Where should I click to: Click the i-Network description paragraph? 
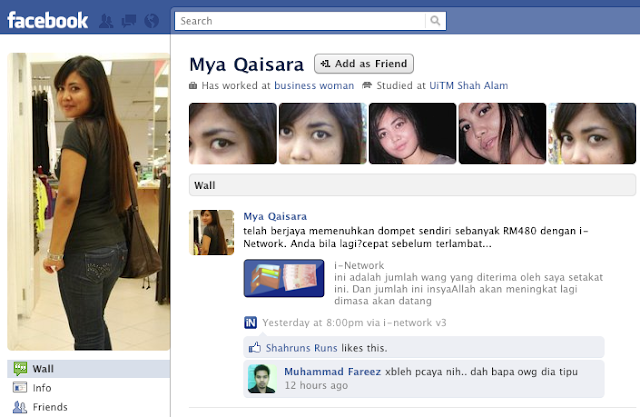point(469,289)
